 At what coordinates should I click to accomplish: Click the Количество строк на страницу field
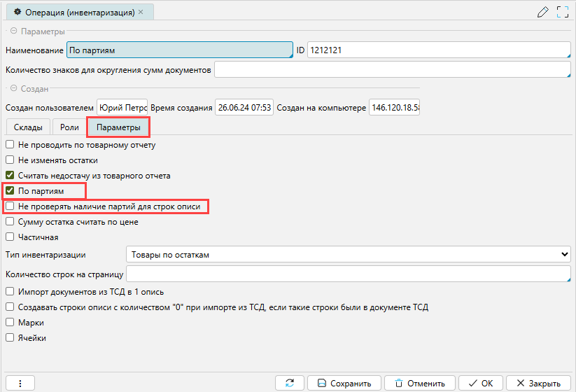348,274
